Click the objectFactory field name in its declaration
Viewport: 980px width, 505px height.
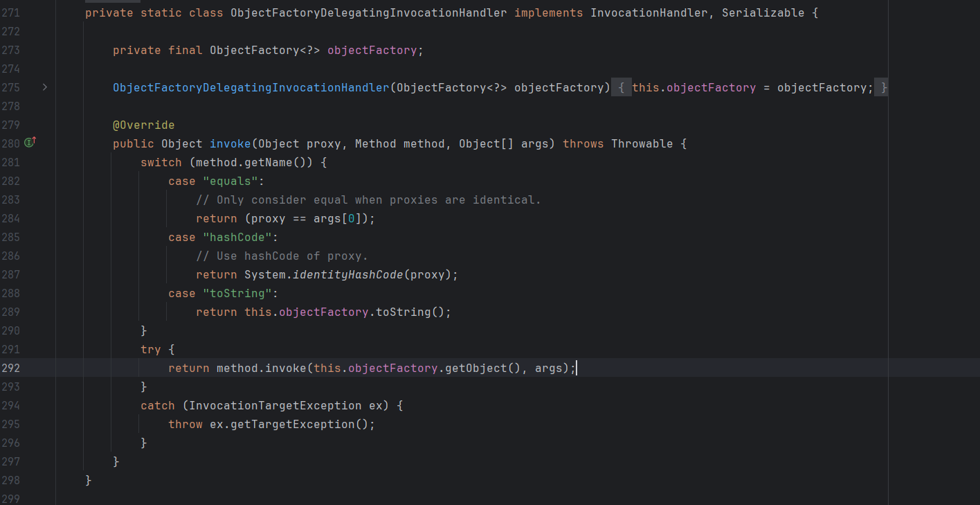372,51
